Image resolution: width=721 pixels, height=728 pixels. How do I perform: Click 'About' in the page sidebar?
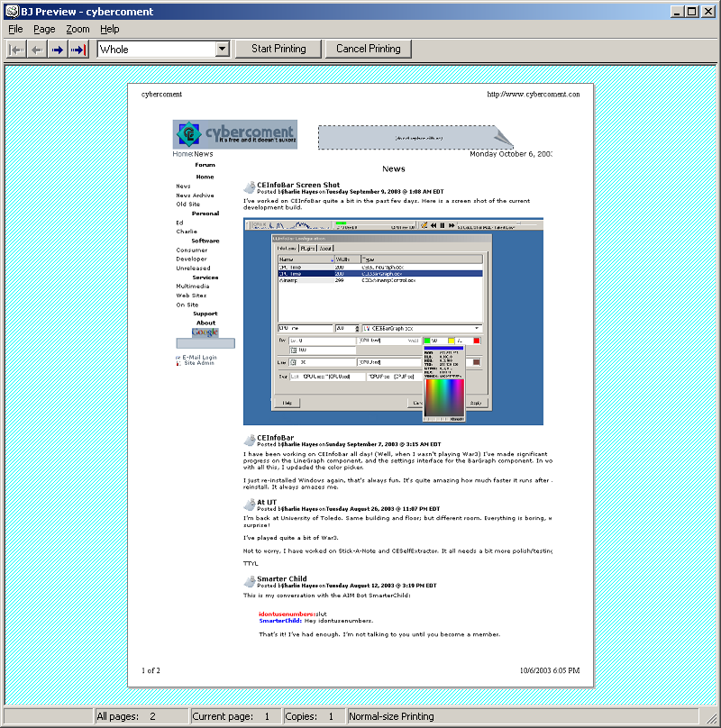tap(205, 323)
